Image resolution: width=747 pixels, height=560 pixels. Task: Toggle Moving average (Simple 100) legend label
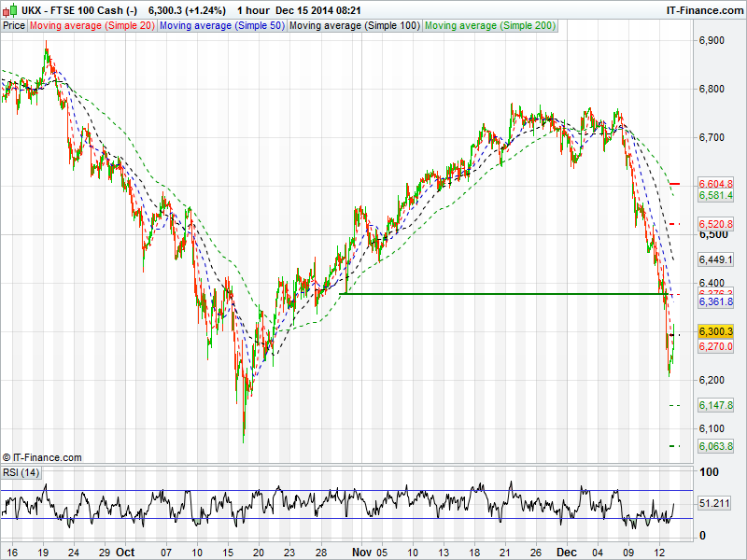[354, 25]
